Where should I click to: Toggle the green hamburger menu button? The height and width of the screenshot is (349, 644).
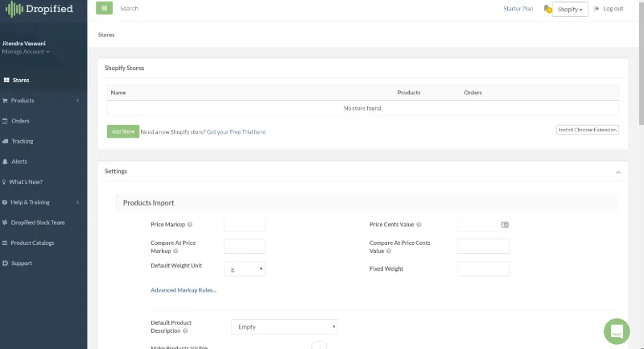click(105, 8)
